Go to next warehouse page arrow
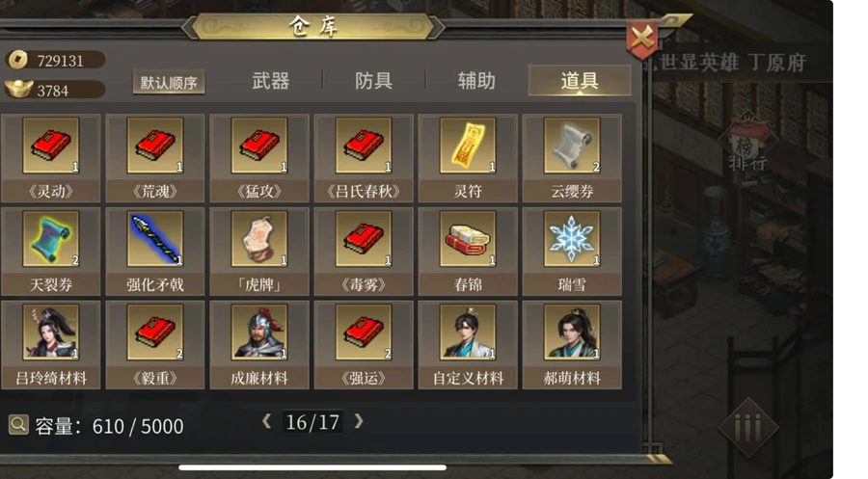The height and width of the screenshot is (479, 868). click(359, 421)
